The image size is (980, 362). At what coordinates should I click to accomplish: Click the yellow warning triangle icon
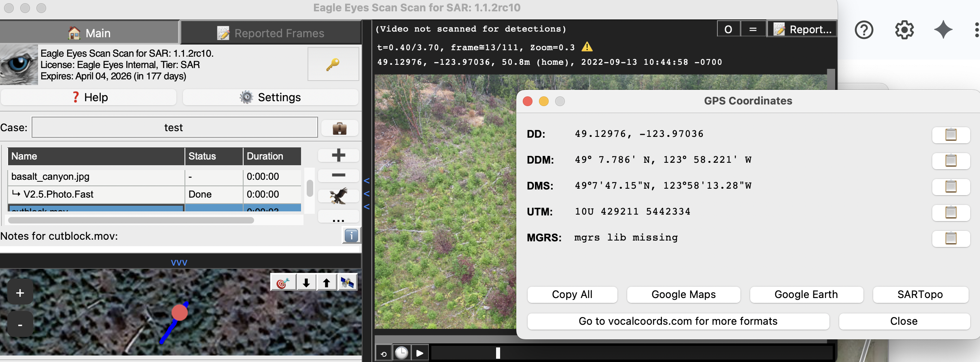click(x=587, y=47)
